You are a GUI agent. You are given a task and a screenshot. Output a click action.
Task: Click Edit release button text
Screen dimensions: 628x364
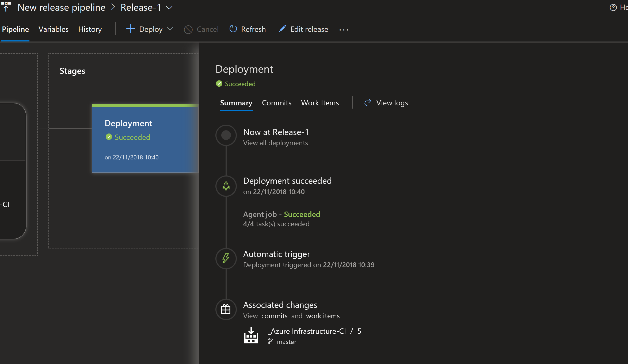point(309,29)
